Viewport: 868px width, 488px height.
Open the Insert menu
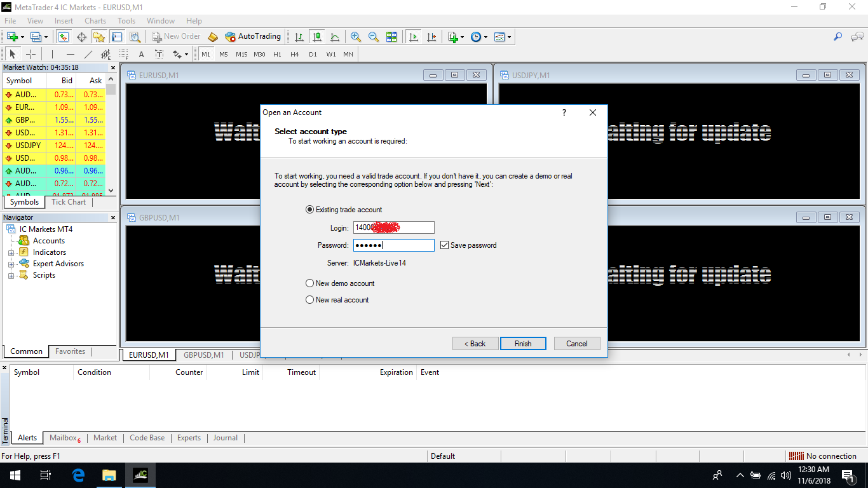[x=64, y=21]
